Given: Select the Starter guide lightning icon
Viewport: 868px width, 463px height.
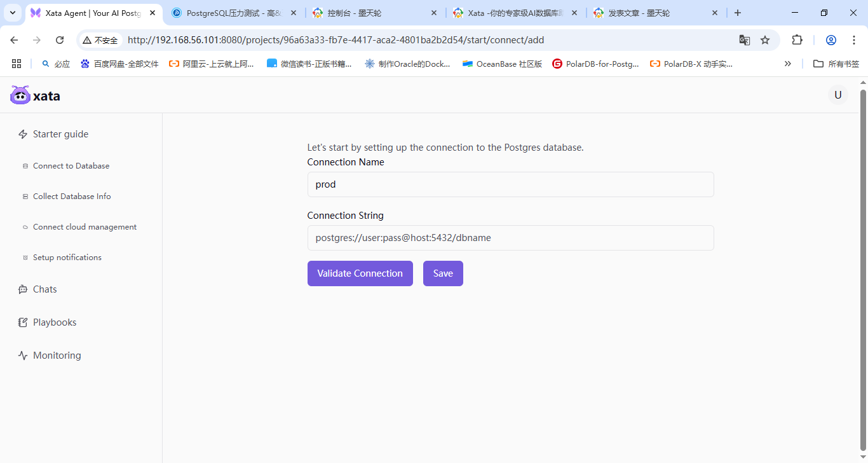Looking at the screenshot, I should [x=23, y=134].
